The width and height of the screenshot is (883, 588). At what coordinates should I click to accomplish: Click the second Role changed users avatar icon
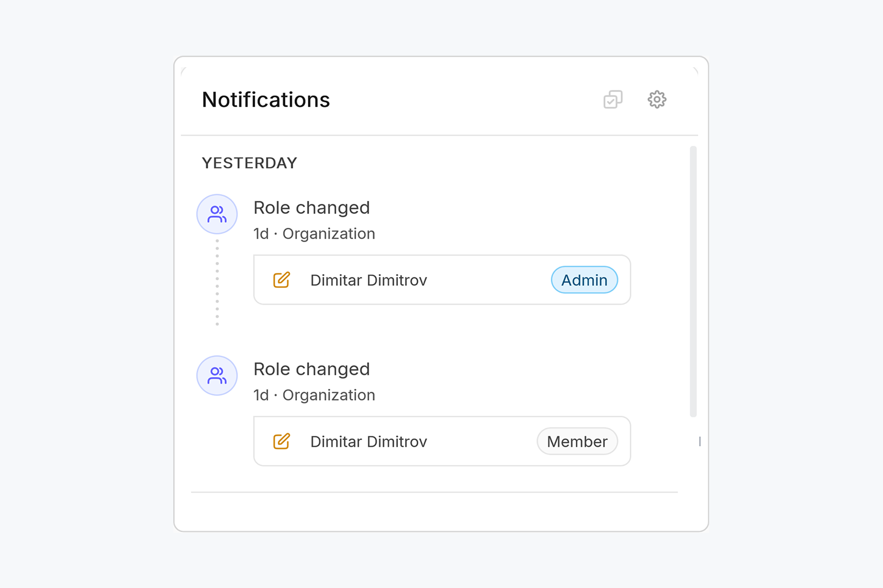pos(217,376)
